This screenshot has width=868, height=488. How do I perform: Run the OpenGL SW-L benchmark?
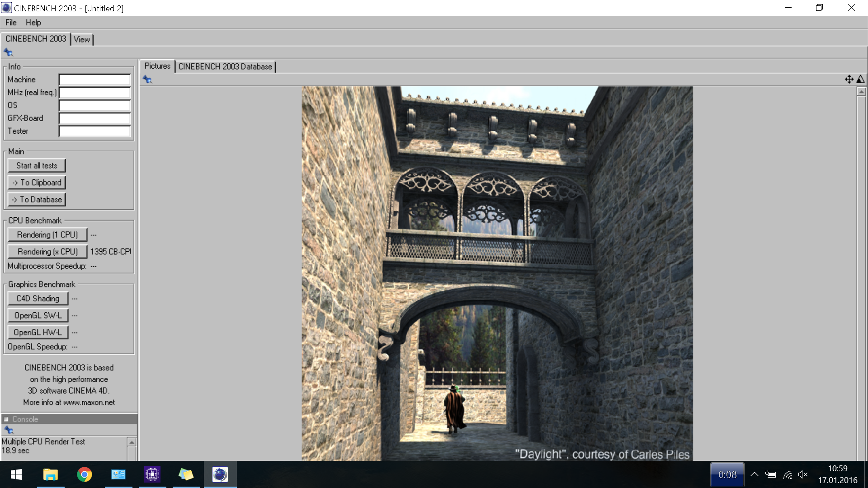pyautogui.click(x=38, y=315)
